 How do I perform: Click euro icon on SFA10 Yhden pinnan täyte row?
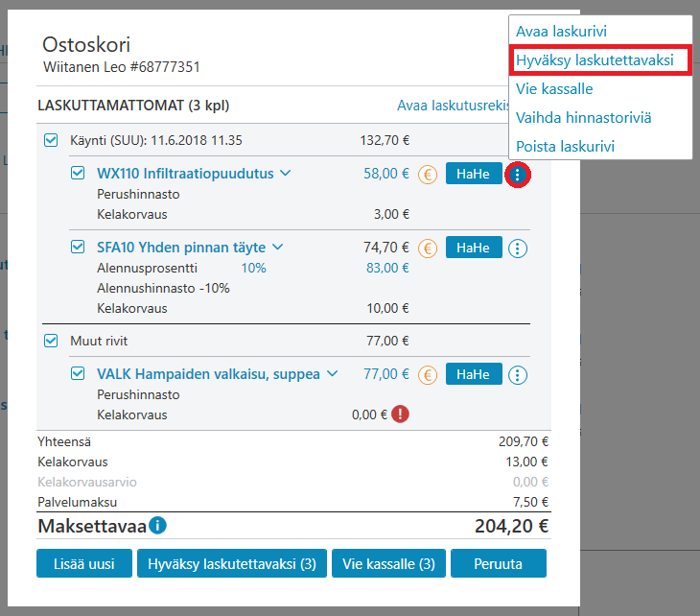(428, 249)
